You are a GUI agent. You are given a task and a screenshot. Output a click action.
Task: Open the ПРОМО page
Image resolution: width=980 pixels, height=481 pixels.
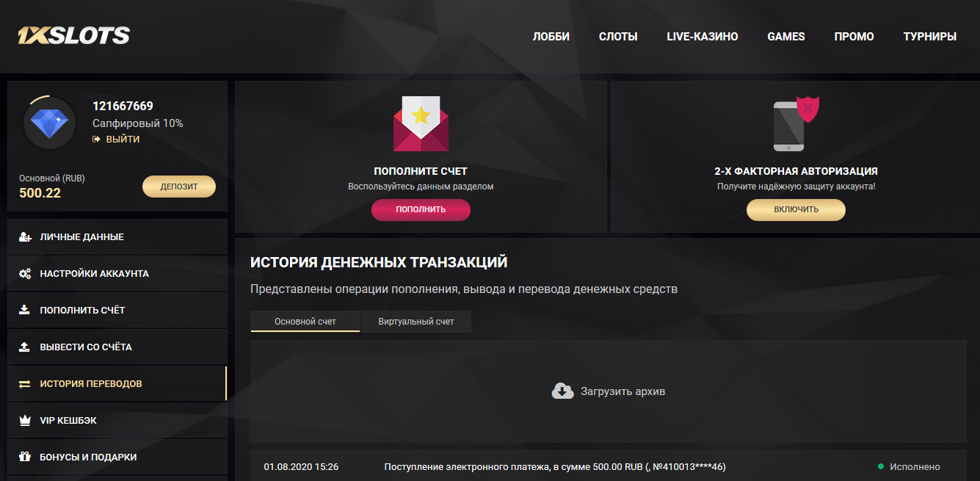tap(854, 36)
